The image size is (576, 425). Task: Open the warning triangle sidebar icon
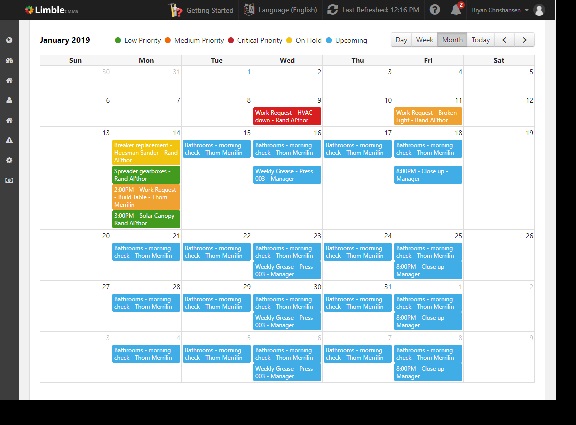(x=10, y=140)
